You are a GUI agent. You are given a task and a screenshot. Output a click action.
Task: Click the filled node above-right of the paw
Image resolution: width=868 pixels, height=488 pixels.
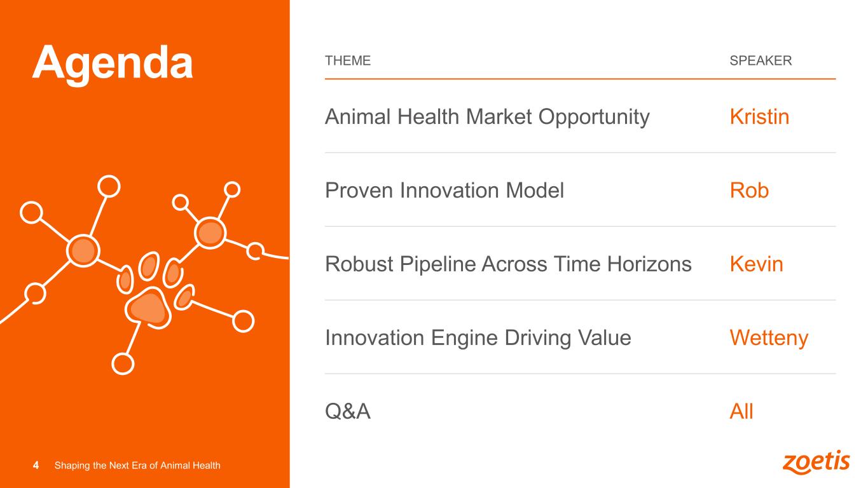(x=209, y=233)
